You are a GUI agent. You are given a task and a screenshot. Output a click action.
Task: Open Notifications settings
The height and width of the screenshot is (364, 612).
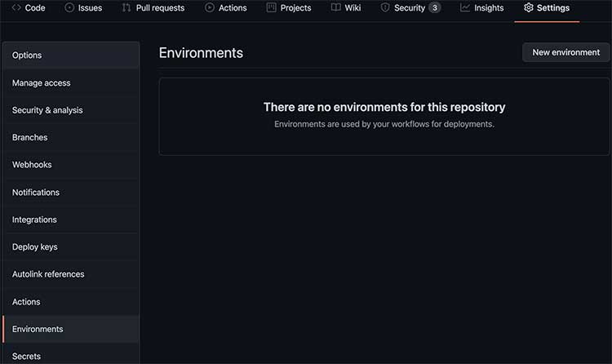click(x=71, y=192)
